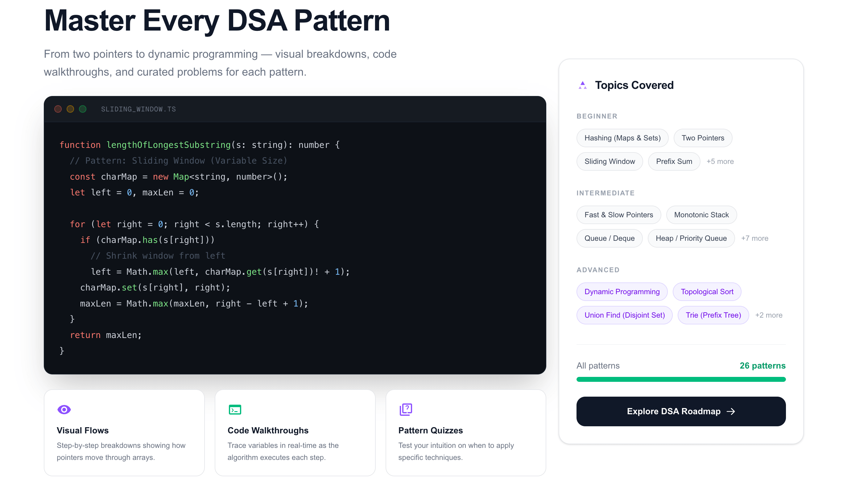Select the Dynamic Programming chip
This screenshot has width=868, height=484.
coord(622,292)
